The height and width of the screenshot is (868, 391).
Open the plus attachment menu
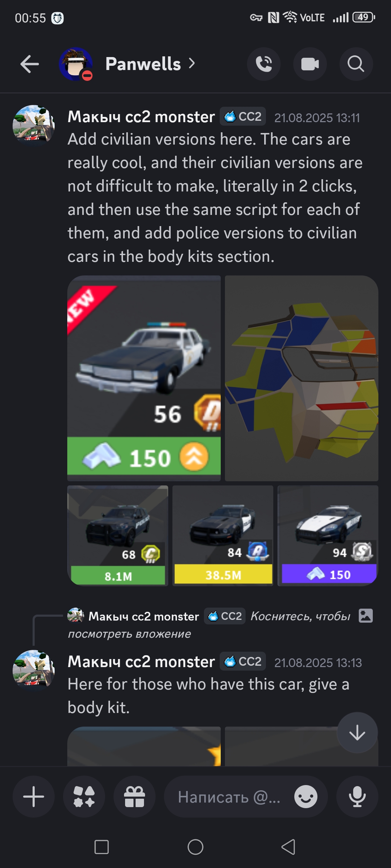[34, 797]
